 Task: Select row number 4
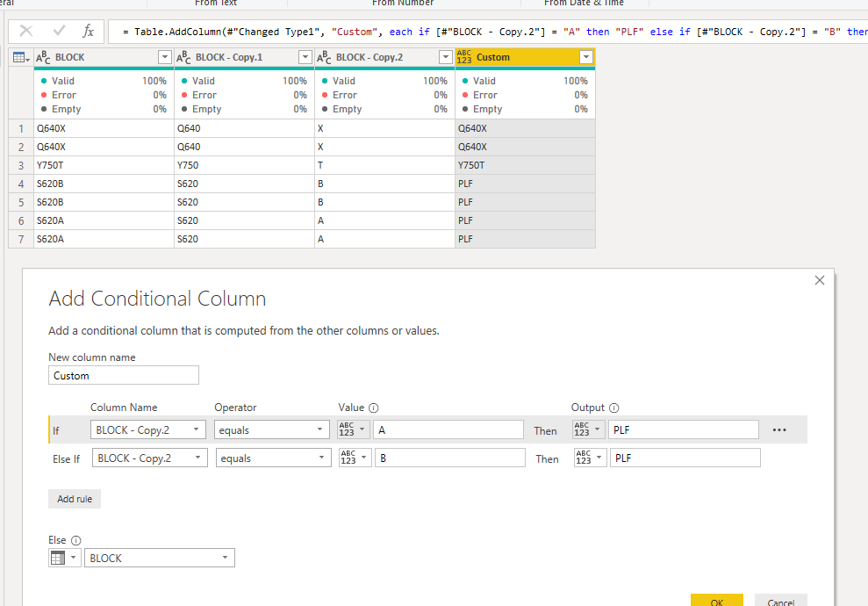tap(21, 184)
